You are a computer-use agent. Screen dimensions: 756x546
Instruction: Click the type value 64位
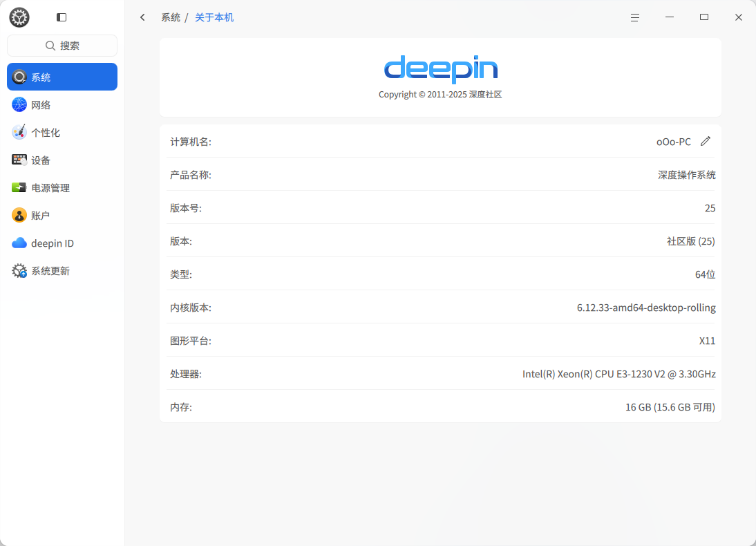pyautogui.click(x=705, y=274)
